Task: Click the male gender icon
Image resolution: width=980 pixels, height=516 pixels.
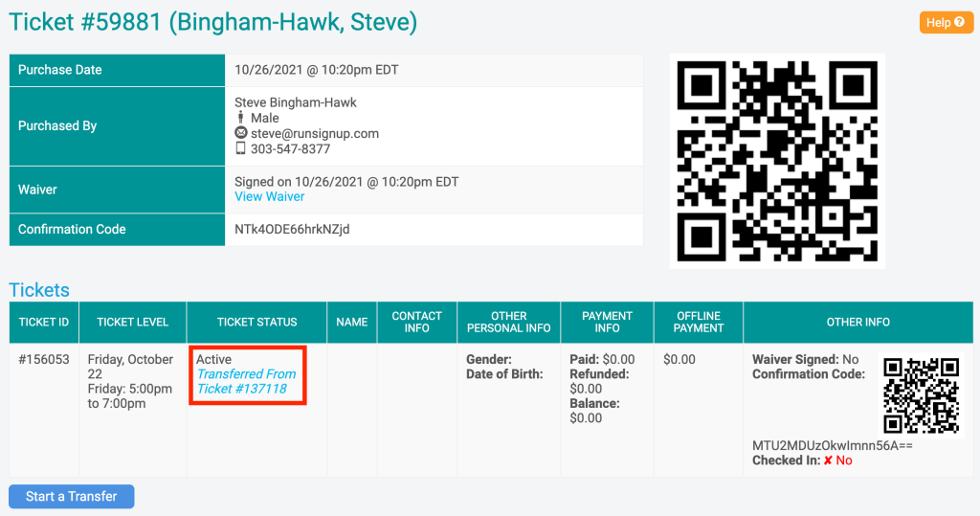Action: 240,118
